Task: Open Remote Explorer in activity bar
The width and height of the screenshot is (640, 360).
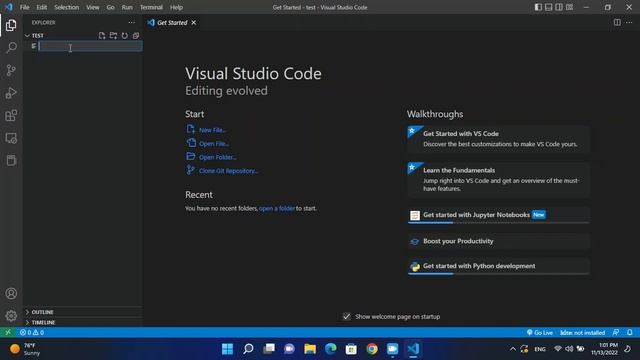Action: tap(11, 138)
